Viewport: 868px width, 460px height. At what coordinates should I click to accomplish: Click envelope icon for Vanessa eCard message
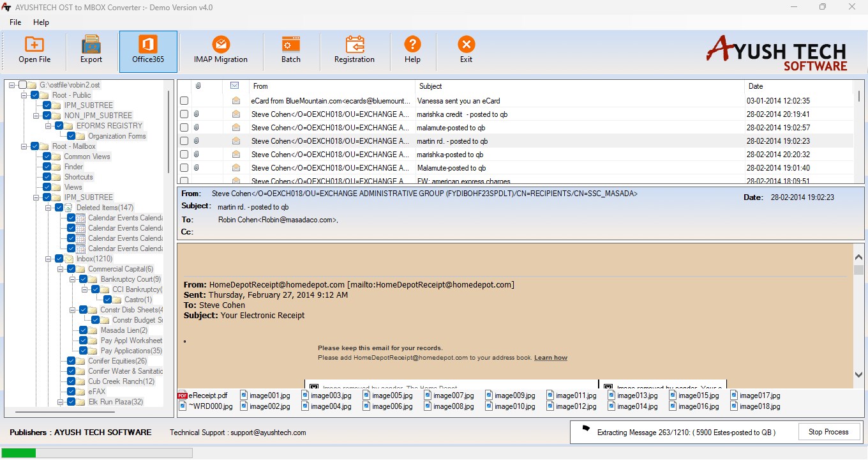236,101
